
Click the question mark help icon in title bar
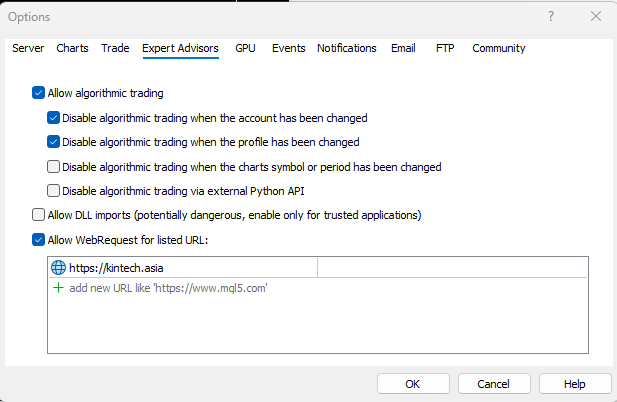551,17
